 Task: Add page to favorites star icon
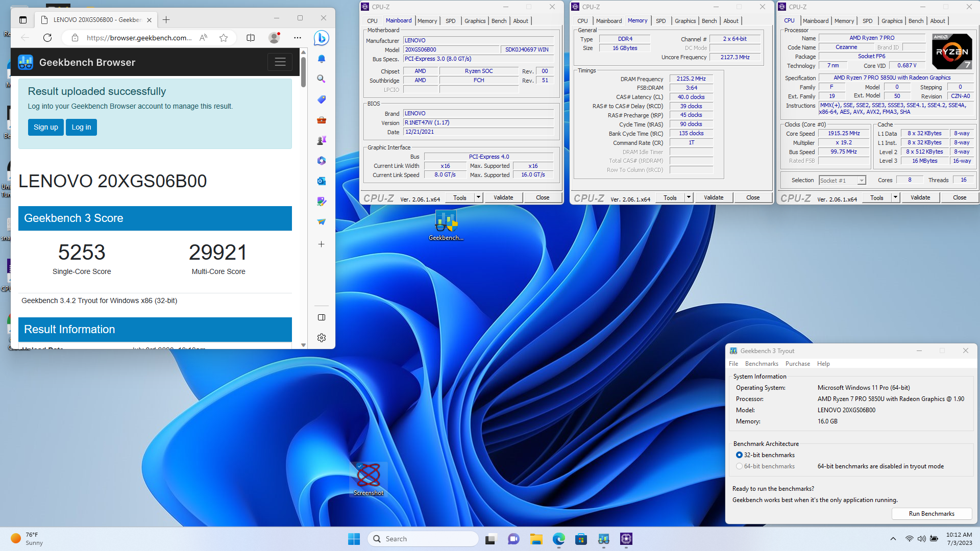click(x=224, y=38)
